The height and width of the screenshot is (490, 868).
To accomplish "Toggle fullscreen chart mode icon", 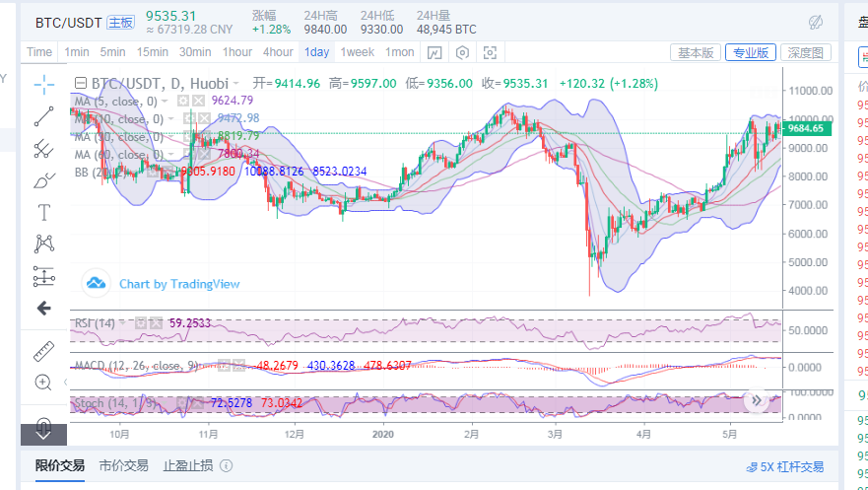I will pyautogui.click(x=491, y=52).
